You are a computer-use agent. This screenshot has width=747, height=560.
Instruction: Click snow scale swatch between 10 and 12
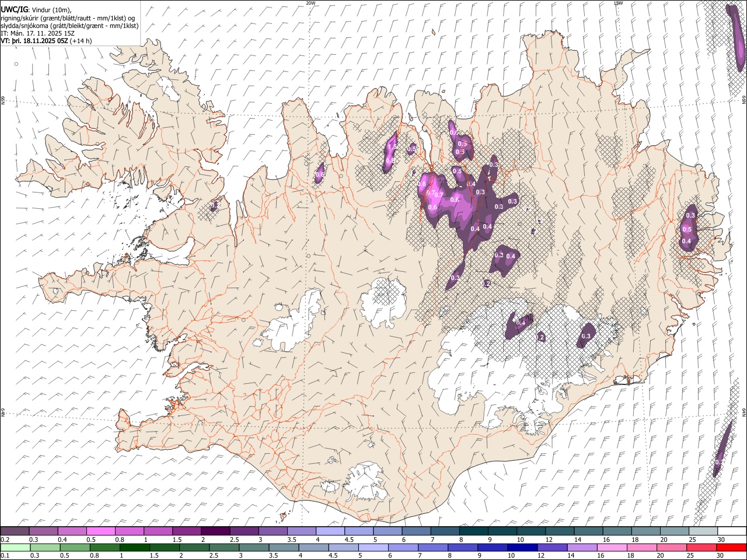(530, 531)
